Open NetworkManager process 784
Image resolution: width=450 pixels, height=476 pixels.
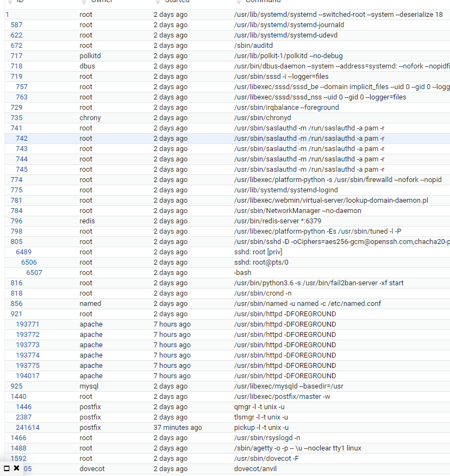point(16,211)
